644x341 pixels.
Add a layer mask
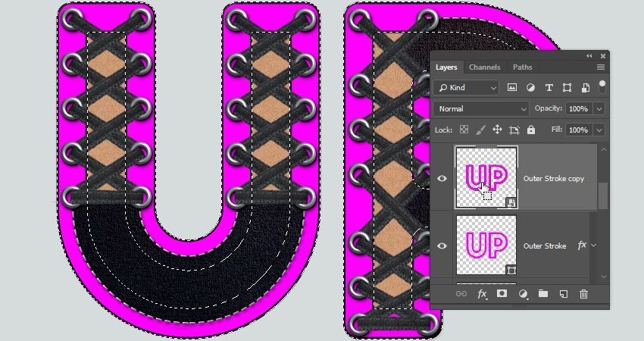(x=502, y=293)
